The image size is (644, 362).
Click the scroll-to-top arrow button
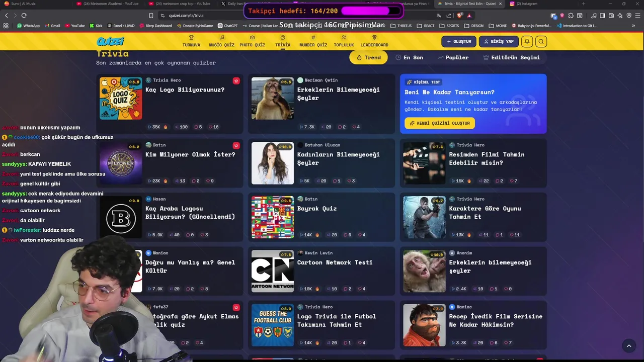629,345
